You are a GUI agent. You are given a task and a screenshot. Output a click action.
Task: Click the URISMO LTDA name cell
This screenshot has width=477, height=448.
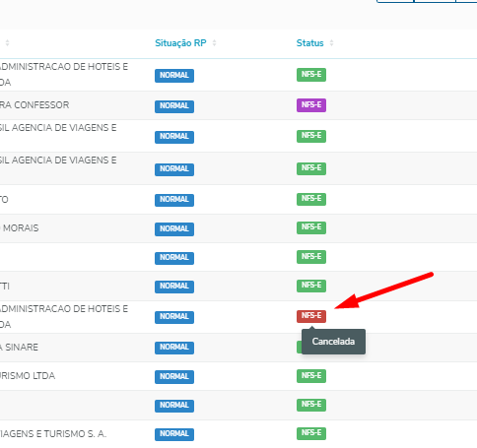click(x=28, y=376)
